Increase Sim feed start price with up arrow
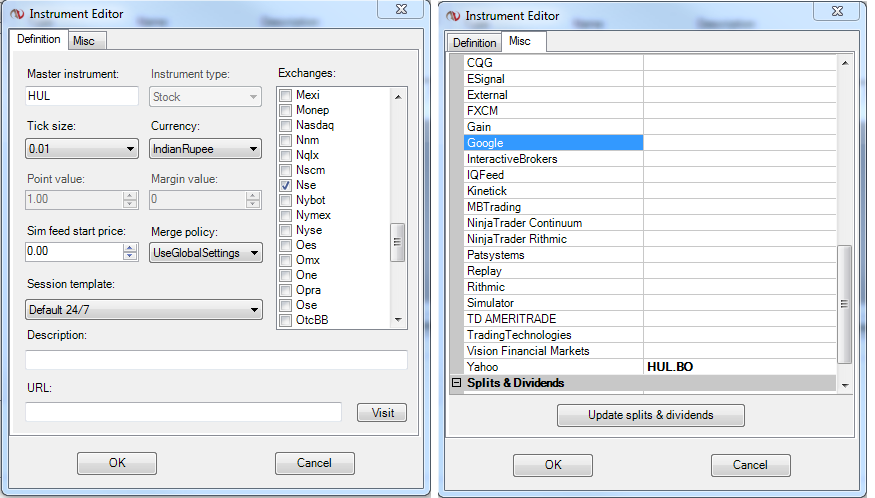 [x=130, y=247]
